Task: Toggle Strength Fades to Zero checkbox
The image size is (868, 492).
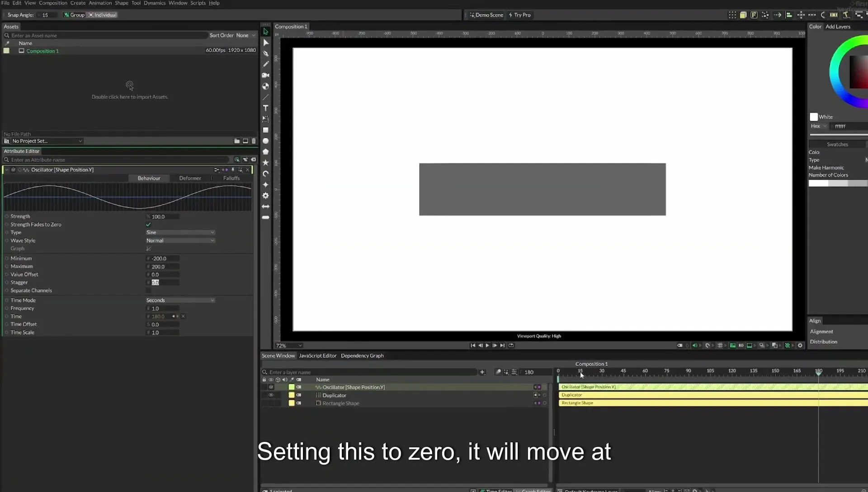Action: [x=148, y=225]
